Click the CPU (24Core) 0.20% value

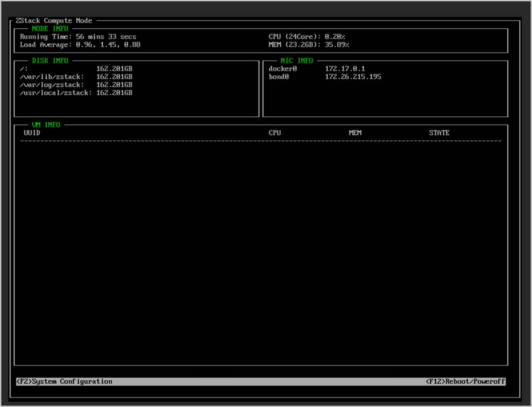[x=307, y=37]
